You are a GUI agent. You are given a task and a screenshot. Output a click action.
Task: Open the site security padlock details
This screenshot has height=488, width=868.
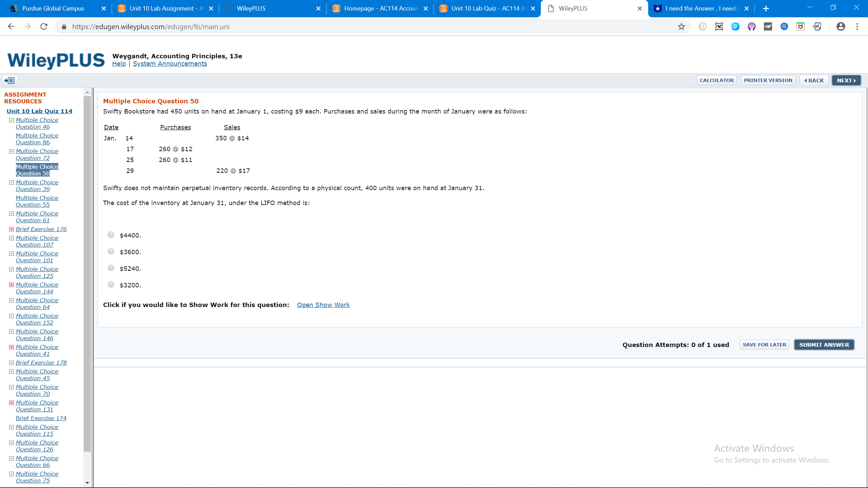63,26
